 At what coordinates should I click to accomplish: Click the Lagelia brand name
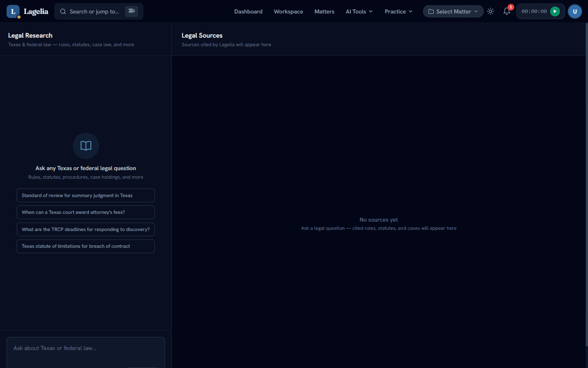coord(36,11)
